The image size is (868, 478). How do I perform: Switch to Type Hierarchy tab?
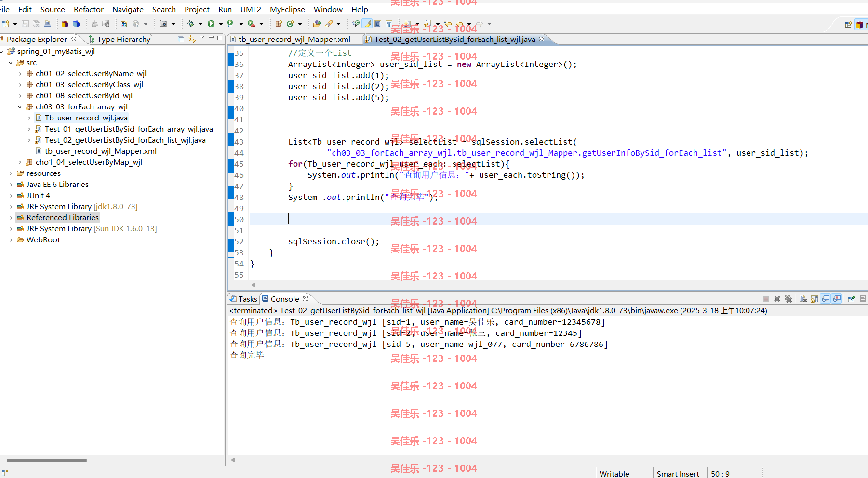[120, 39]
